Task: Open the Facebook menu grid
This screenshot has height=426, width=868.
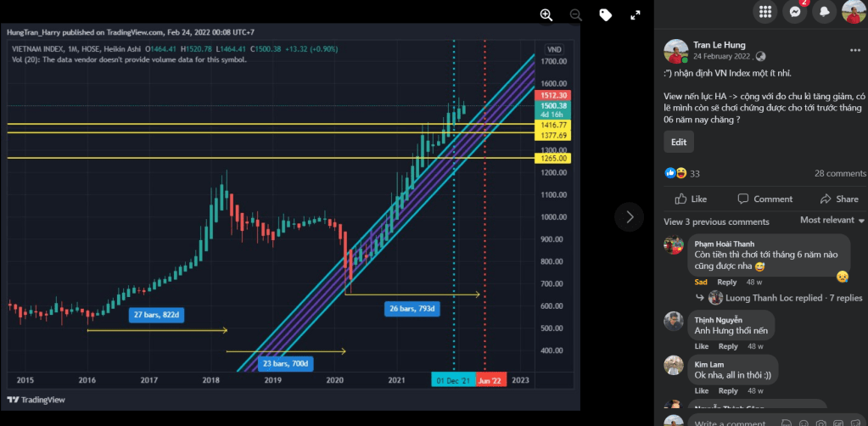Action: tap(765, 12)
